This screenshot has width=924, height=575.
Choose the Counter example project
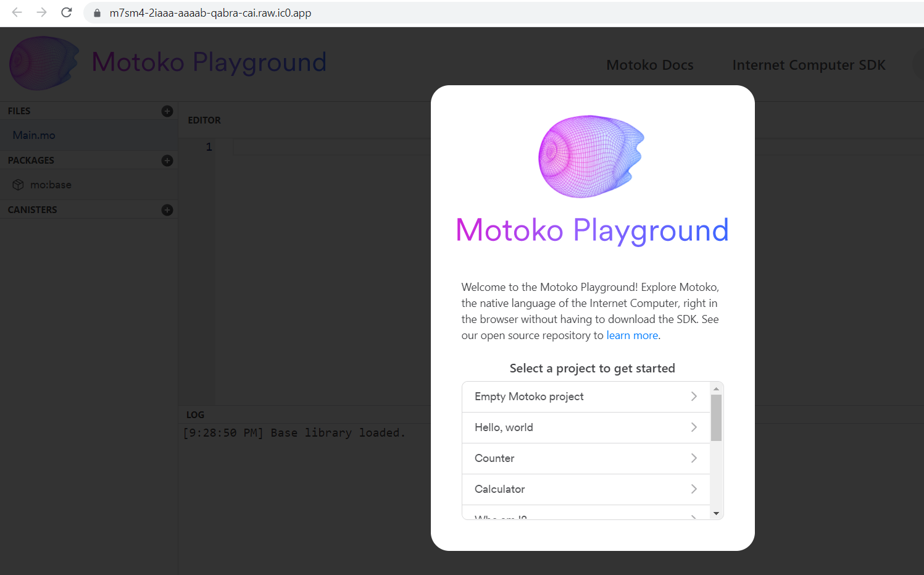coord(586,458)
